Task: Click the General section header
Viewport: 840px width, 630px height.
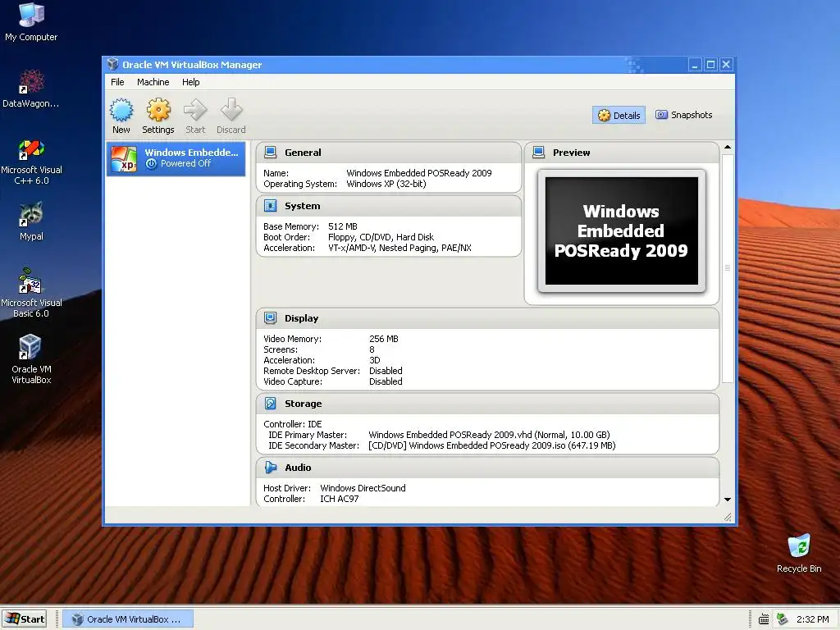Action: [x=388, y=153]
